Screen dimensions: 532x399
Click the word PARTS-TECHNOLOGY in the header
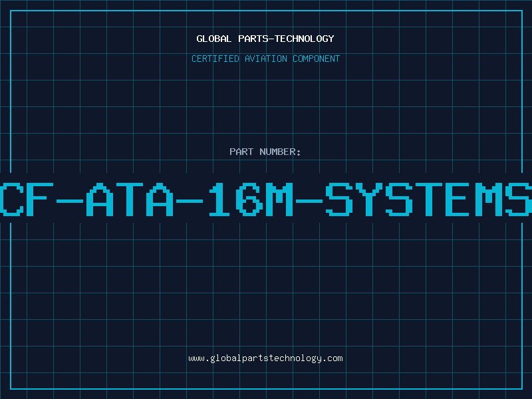[285, 39]
